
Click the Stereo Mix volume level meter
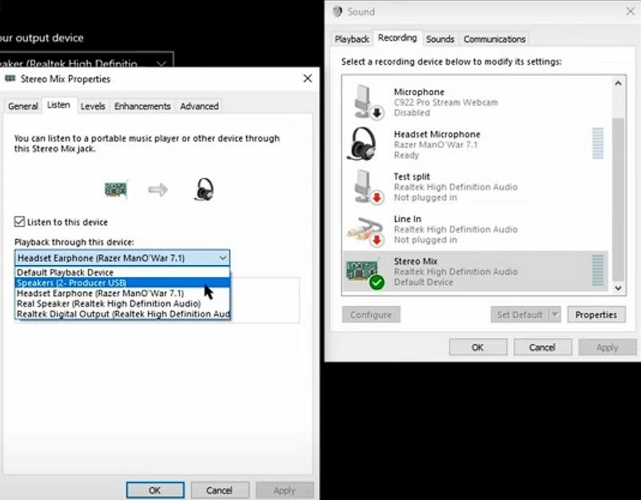(599, 271)
